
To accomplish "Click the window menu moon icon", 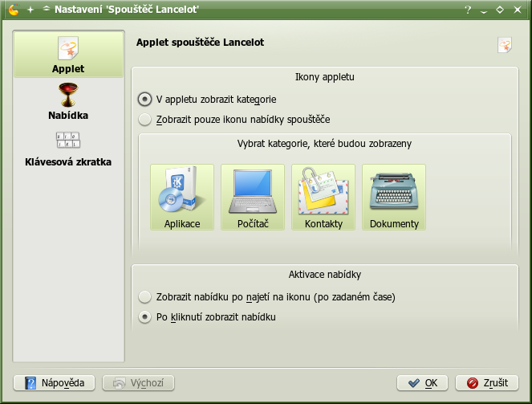I will (14, 10).
